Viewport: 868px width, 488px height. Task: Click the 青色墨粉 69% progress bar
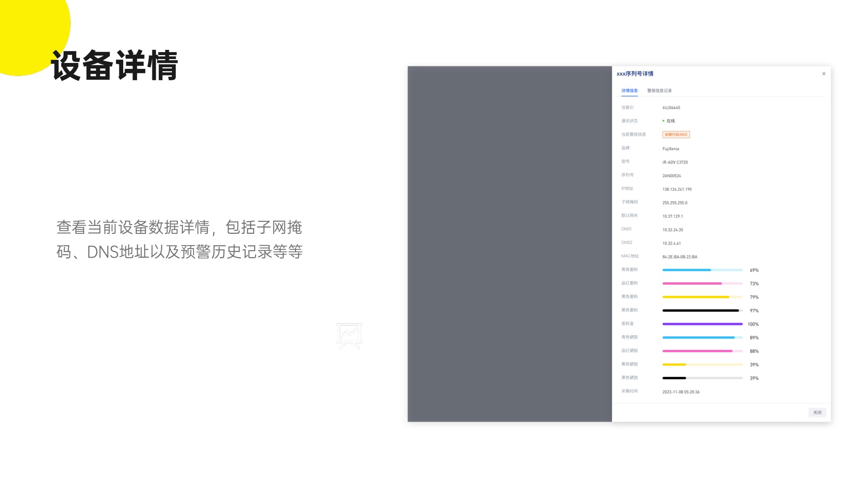[702, 270]
